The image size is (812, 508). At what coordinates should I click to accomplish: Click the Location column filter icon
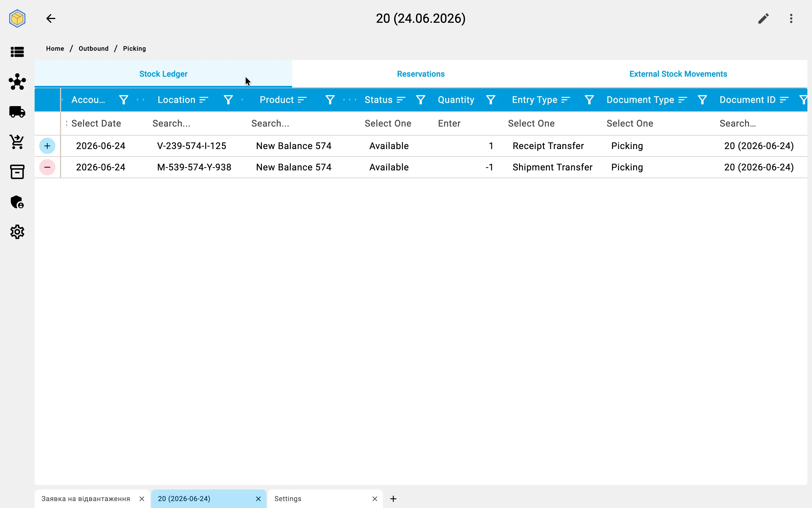tap(228, 100)
